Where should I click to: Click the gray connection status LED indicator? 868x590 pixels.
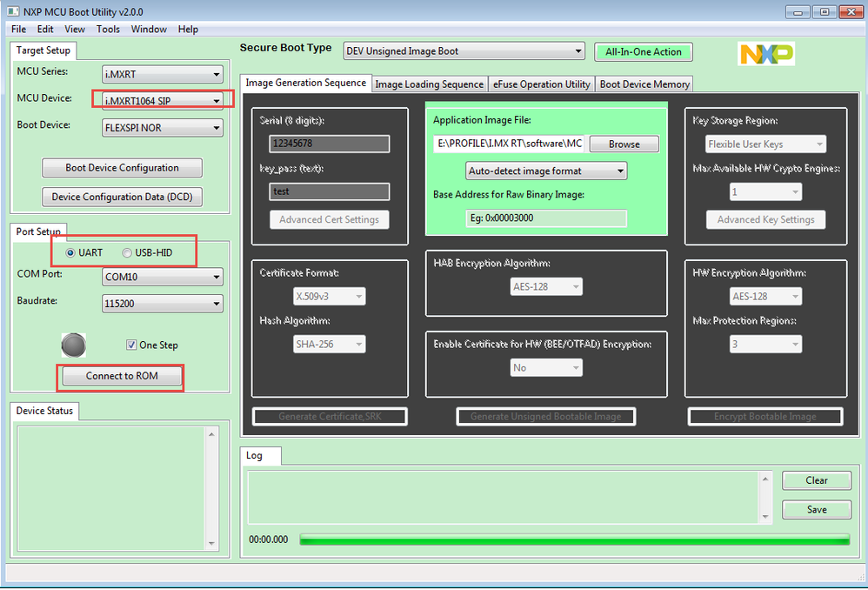click(x=74, y=345)
